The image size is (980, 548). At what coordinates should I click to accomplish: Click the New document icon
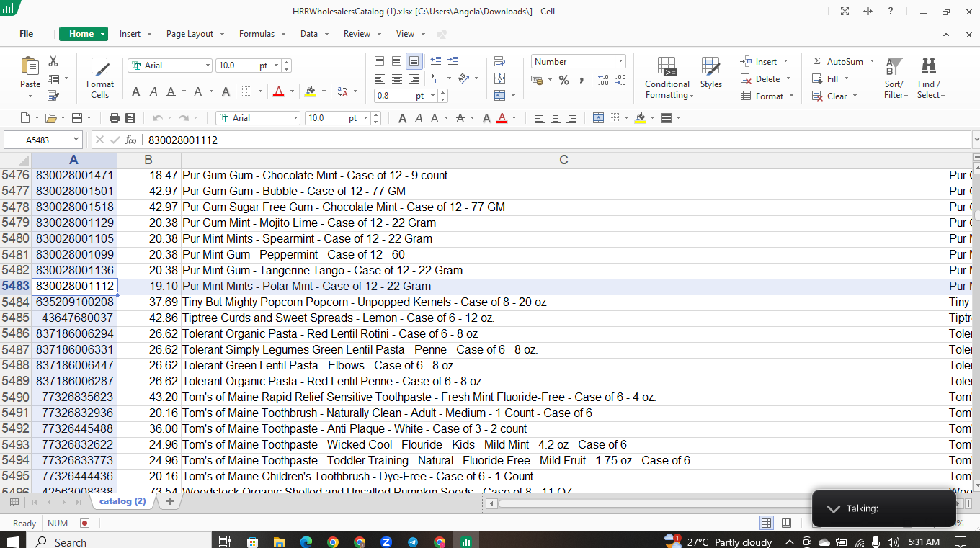pos(25,118)
